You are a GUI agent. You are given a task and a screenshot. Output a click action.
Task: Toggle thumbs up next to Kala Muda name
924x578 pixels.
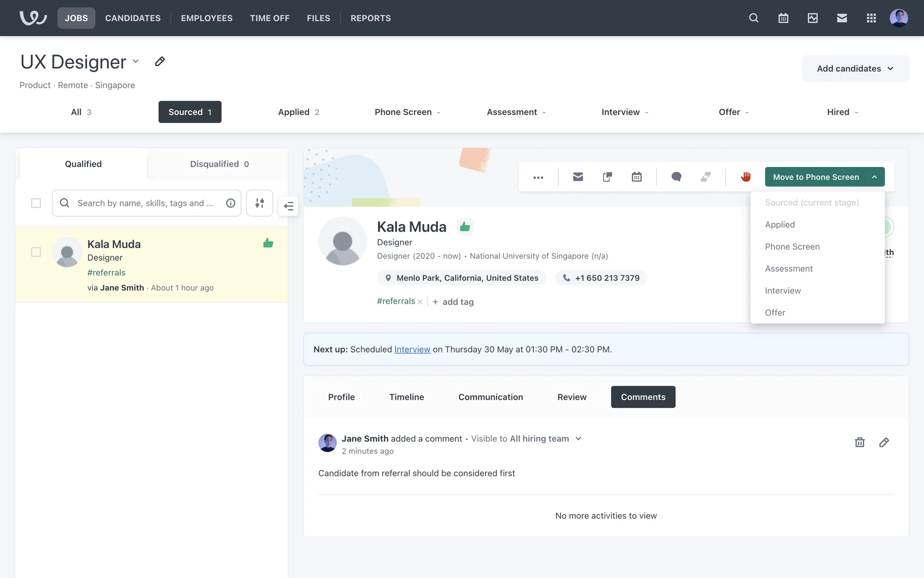pyautogui.click(x=464, y=226)
